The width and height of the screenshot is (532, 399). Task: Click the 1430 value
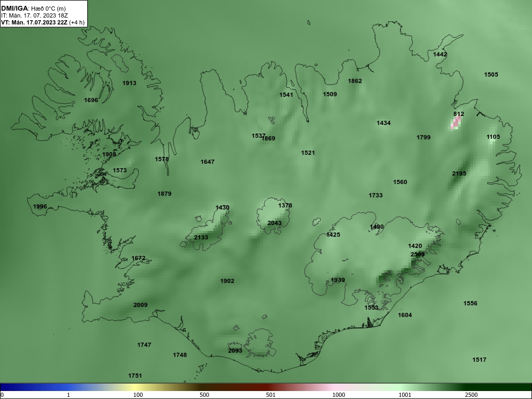[x=222, y=208]
